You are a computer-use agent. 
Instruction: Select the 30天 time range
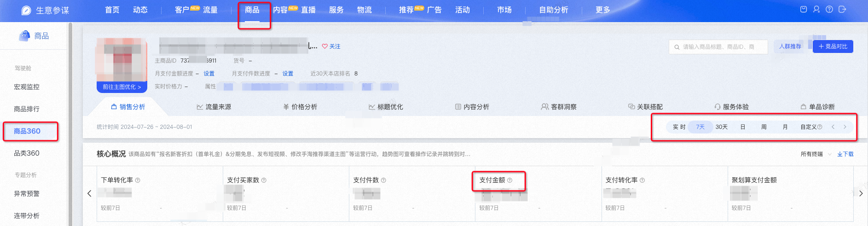point(721,127)
